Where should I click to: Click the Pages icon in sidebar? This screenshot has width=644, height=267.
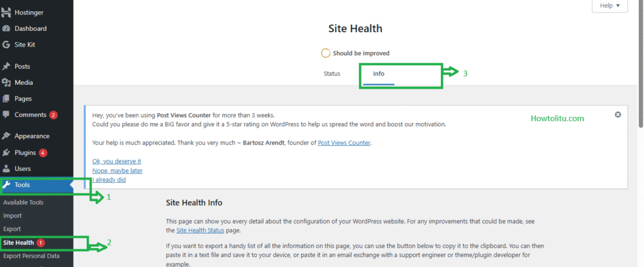pos(6,99)
